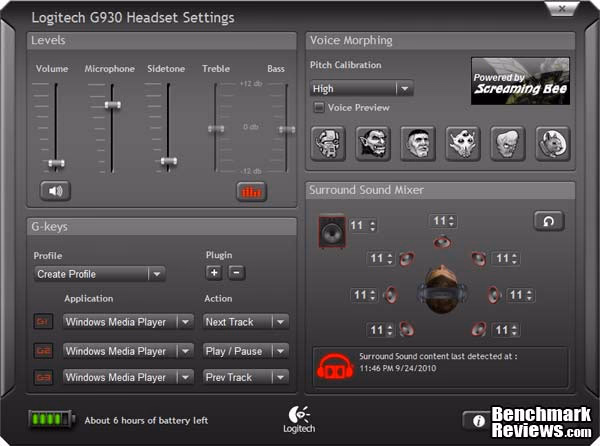
Task: Pick the space alien voice morph icon
Action: 463,144
